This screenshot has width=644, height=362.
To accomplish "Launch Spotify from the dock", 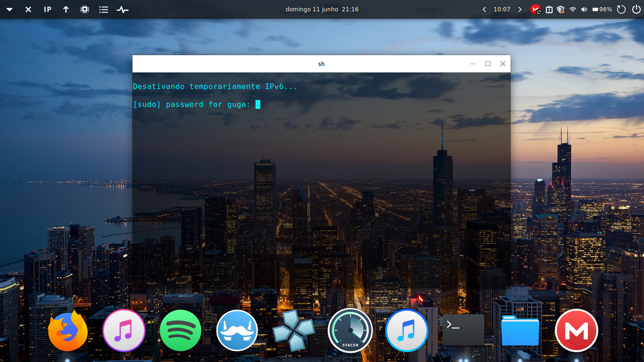I will pos(181,330).
